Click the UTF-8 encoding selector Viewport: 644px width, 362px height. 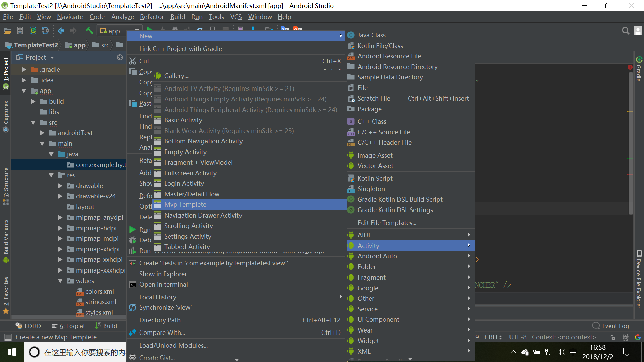518,337
